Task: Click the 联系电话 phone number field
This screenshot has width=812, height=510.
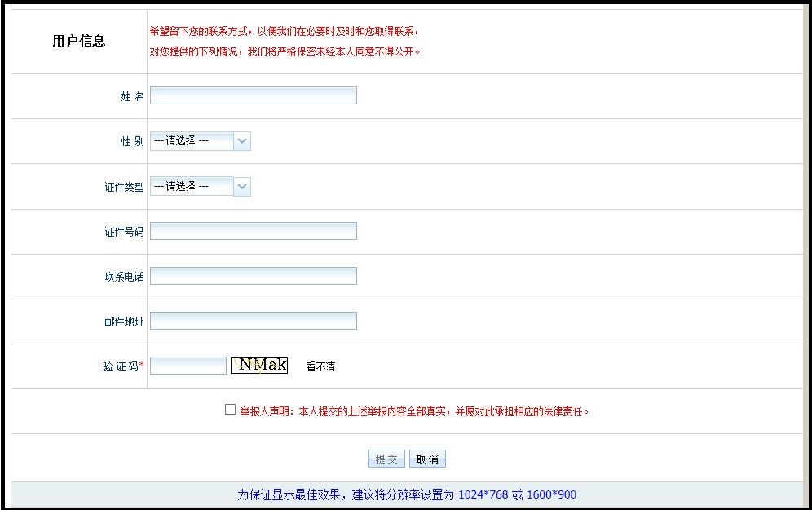Action: pos(253,275)
